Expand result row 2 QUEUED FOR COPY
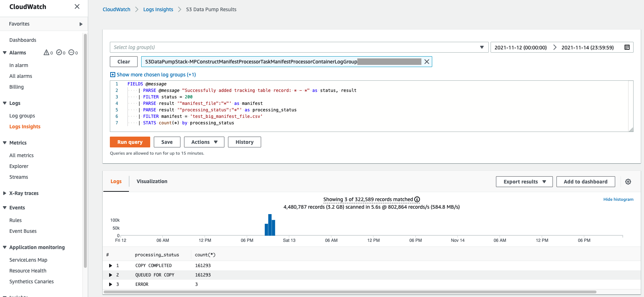 point(111,275)
